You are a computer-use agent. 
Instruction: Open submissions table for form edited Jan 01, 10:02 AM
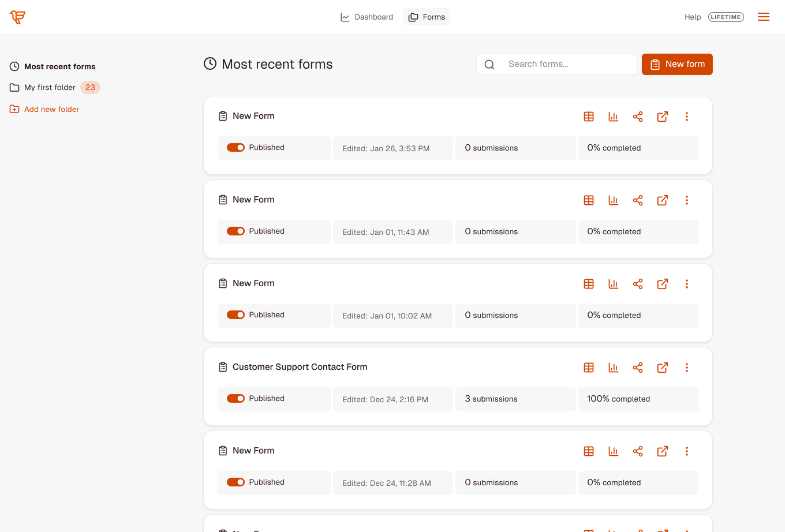pos(589,284)
